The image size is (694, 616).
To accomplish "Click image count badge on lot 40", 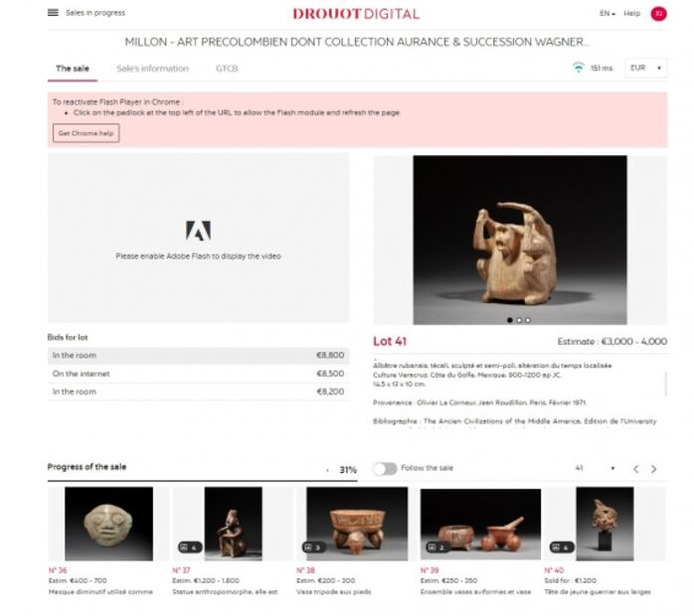I will [x=562, y=547].
